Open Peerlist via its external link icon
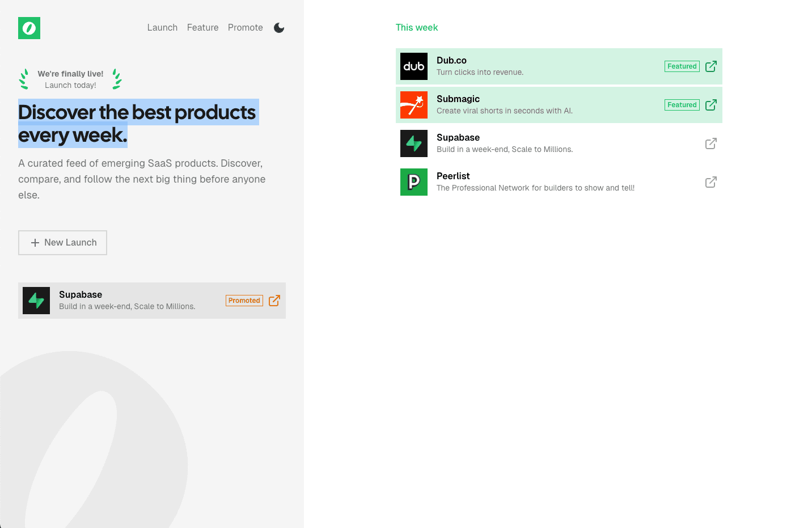The height and width of the screenshot is (528, 812). pos(710,182)
